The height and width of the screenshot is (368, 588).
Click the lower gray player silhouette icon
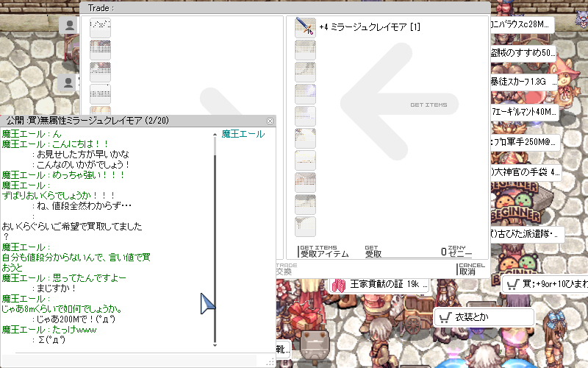coord(68,82)
